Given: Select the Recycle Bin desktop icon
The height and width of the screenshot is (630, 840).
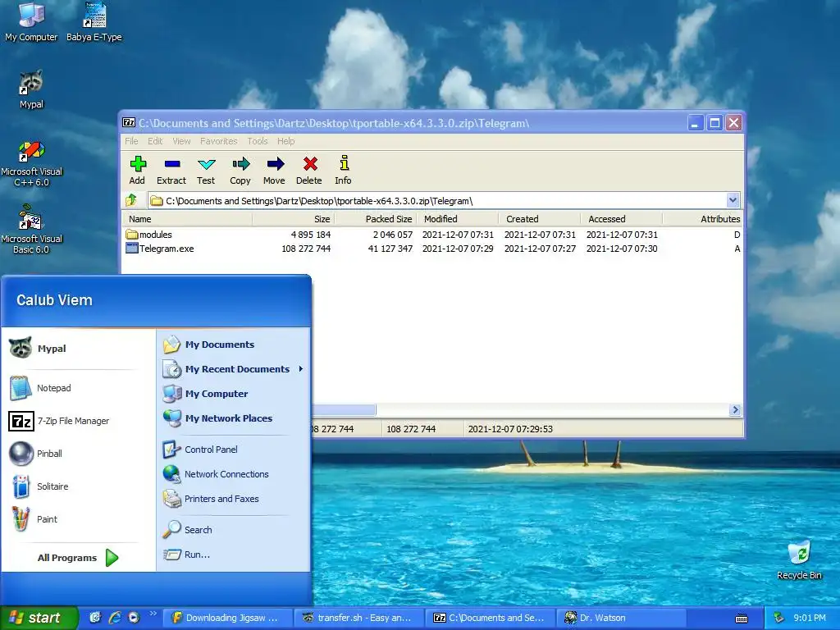Looking at the screenshot, I should (x=799, y=559).
